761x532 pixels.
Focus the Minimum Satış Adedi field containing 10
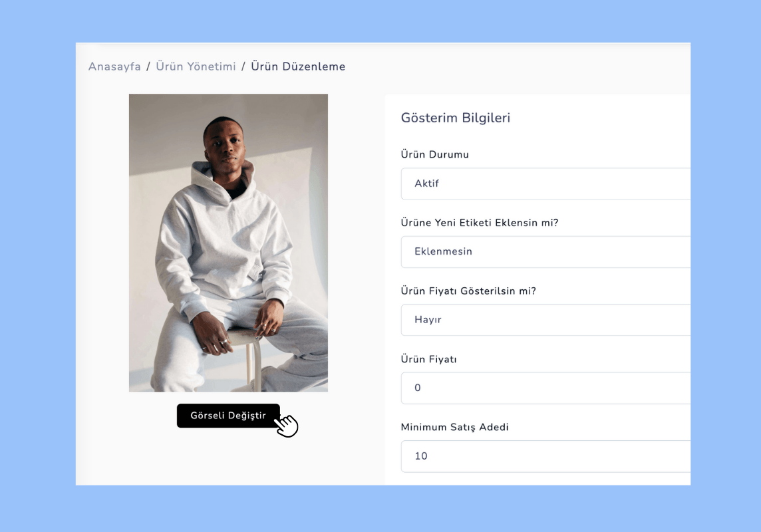pyautogui.click(x=545, y=456)
